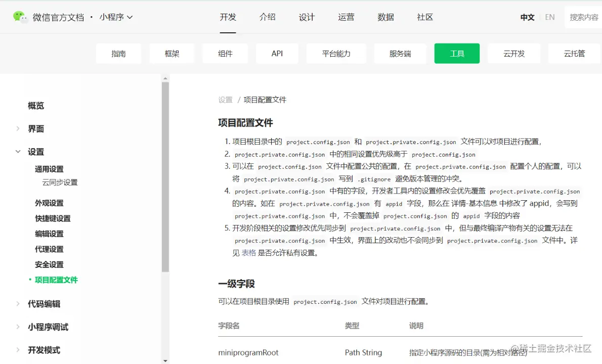Open 项目配置文件 in the sidebar
The height and width of the screenshot is (364, 602).
(56, 280)
